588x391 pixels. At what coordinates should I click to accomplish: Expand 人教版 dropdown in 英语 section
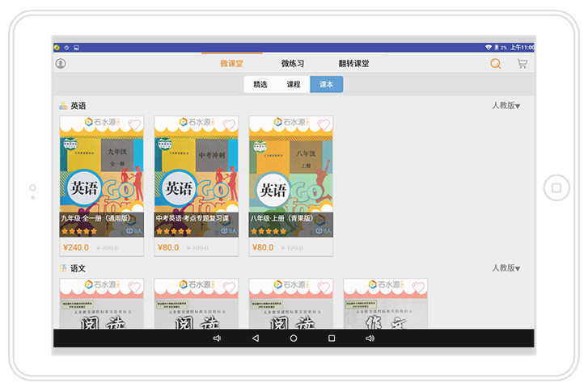pyautogui.click(x=506, y=106)
